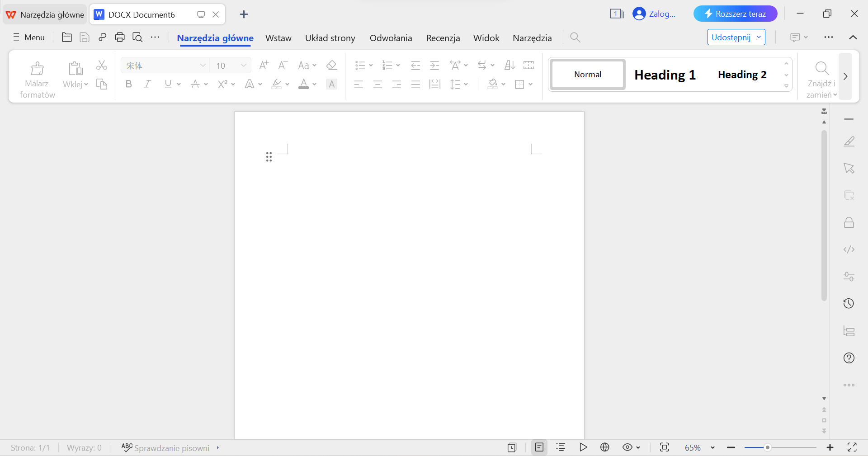Viewport: 868px width, 456px height.
Task: Cut the selection with the scissors icon
Action: 102,65
